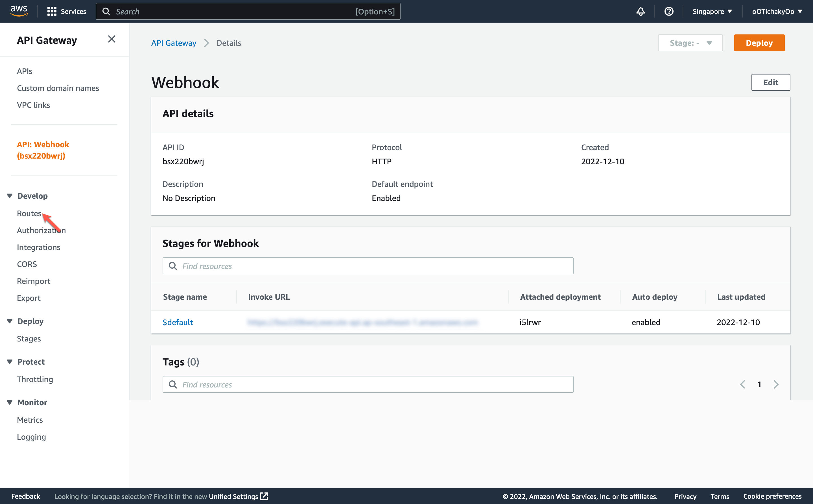This screenshot has width=813, height=504.
Task: Open the help question mark icon
Action: 669,11
